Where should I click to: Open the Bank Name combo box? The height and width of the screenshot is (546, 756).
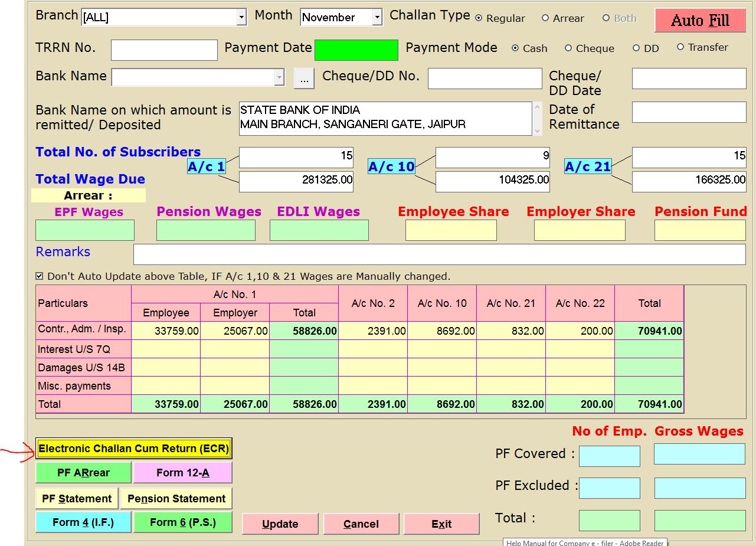point(279,77)
